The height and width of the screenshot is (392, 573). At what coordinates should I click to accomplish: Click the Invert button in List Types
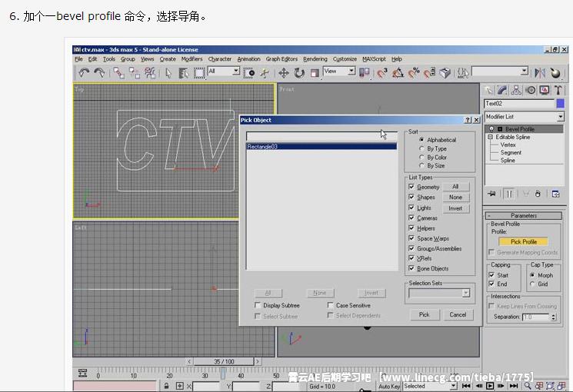tap(455, 208)
